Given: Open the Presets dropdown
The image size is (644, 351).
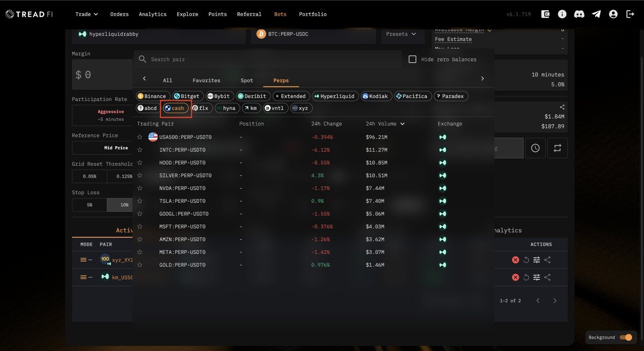Looking at the screenshot, I should (x=401, y=34).
